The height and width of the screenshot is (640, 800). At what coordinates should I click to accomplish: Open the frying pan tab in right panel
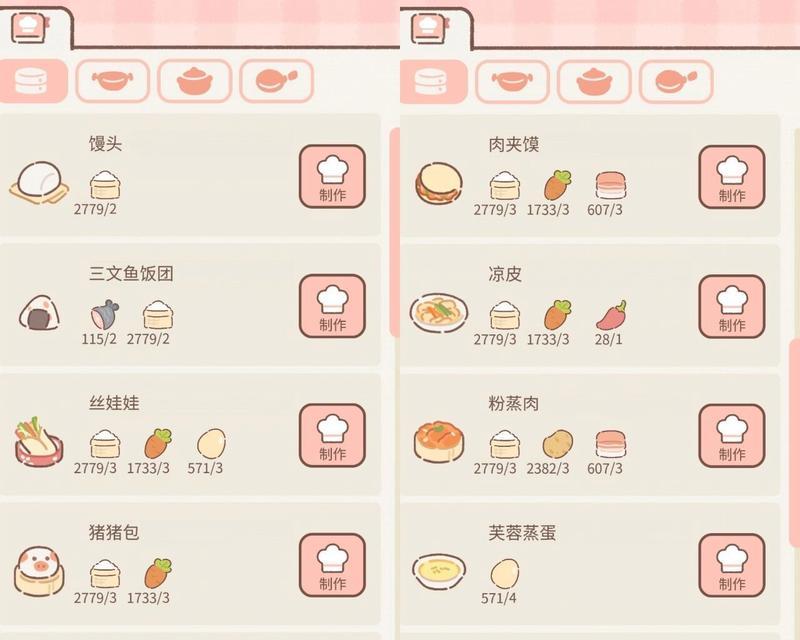pos(676,81)
